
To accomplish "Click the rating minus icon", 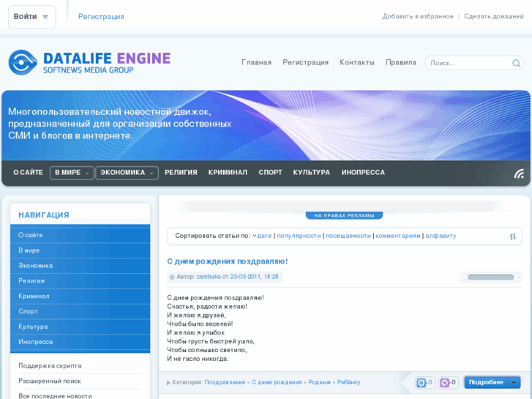I will coord(462,277).
